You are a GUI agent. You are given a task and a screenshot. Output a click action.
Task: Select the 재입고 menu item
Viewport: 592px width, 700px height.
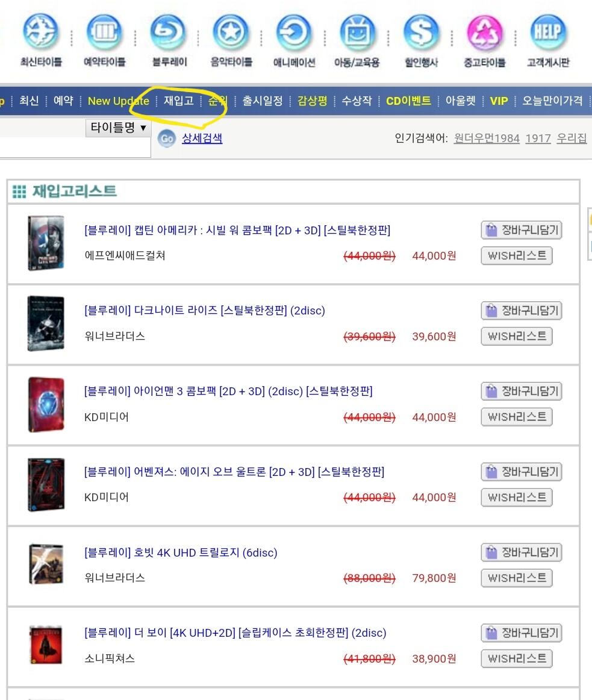[x=179, y=101]
